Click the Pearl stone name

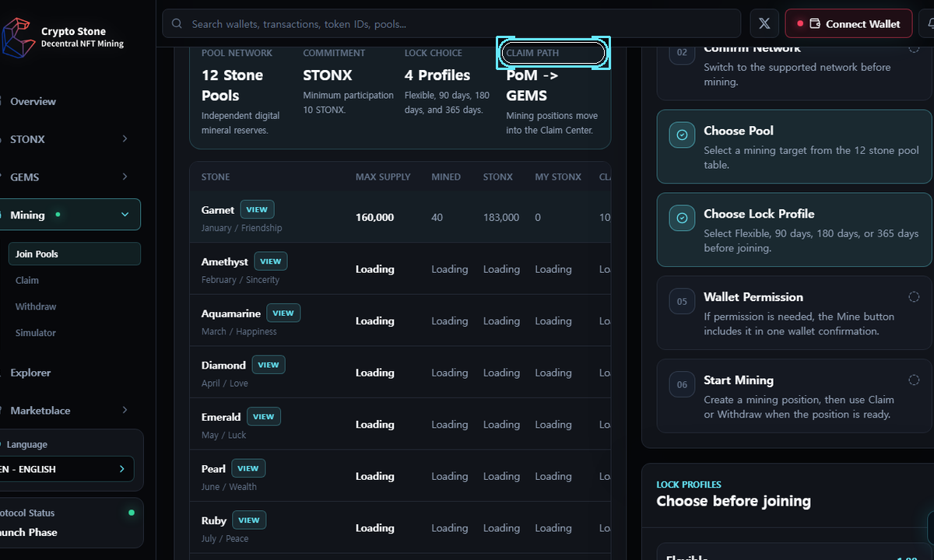[x=213, y=468]
